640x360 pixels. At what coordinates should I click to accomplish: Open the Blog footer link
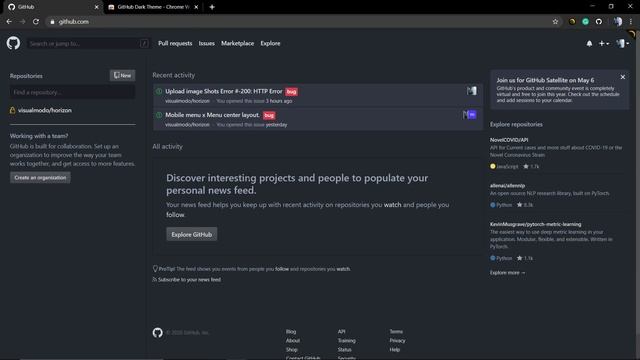pos(291,331)
